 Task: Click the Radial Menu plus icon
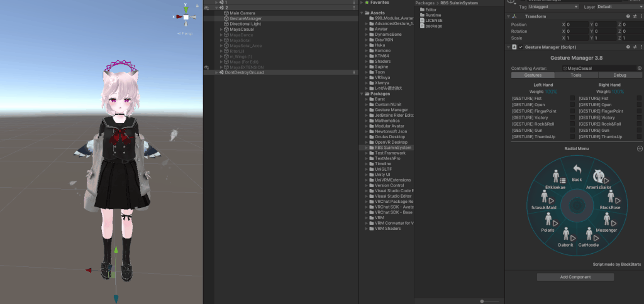coord(640,148)
